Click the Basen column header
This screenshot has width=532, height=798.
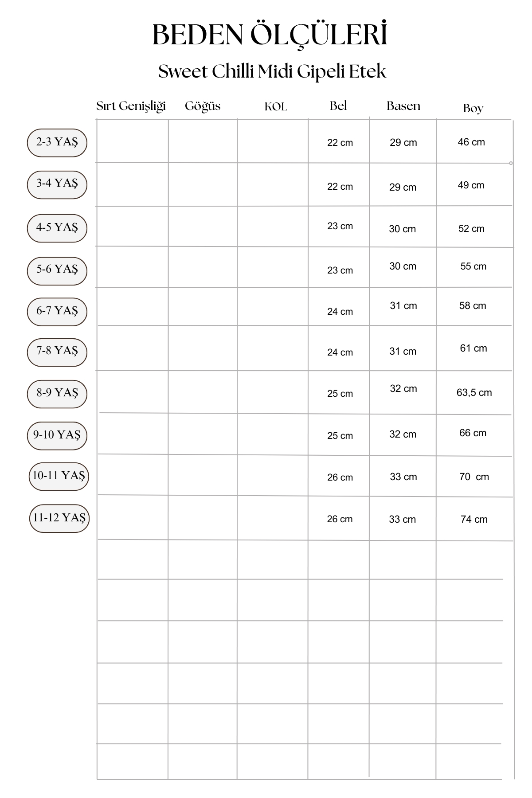[403, 106]
